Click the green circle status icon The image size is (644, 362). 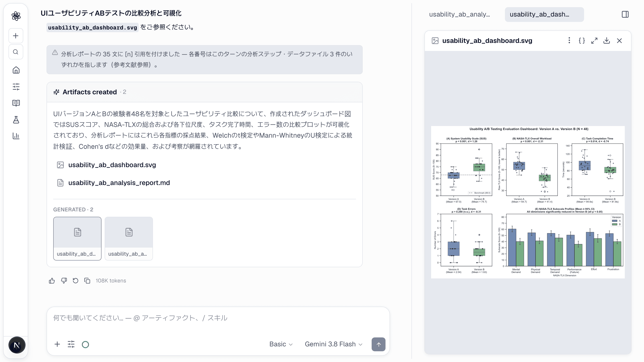point(85,345)
